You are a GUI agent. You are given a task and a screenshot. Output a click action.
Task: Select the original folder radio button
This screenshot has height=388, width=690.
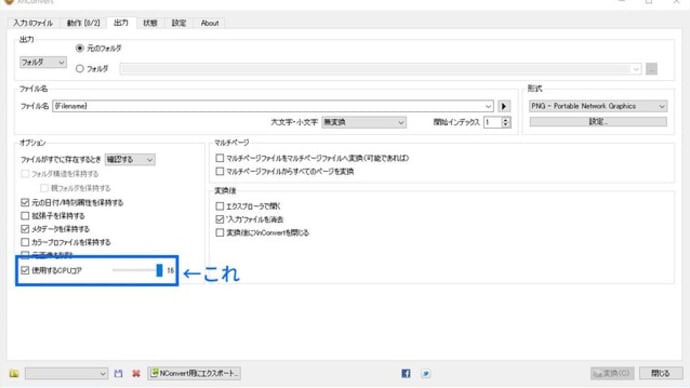[80, 48]
